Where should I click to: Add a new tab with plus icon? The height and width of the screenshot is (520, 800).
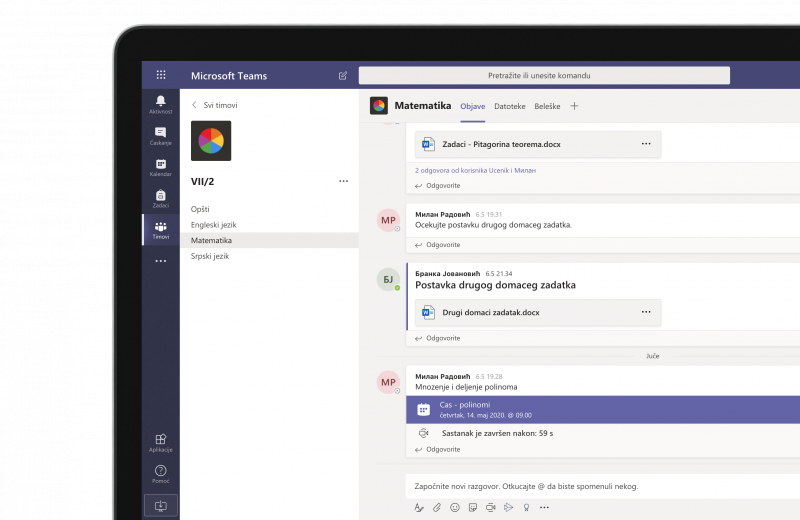point(574,106)
